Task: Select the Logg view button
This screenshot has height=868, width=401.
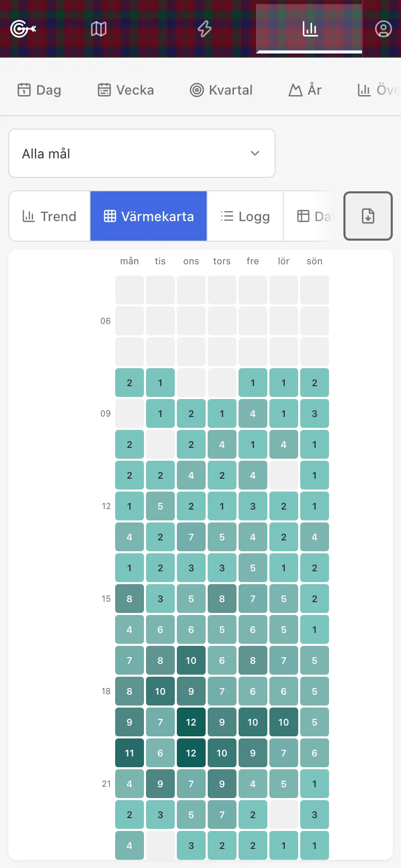Action: tap(245, 216)
